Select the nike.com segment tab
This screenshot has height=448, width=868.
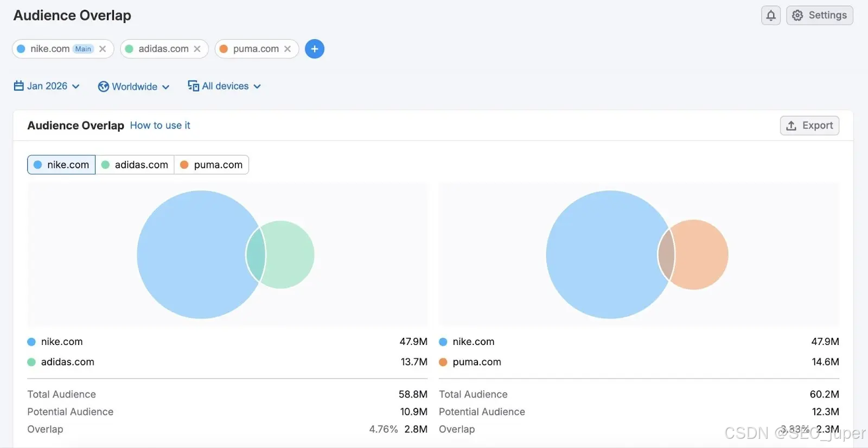61,165
